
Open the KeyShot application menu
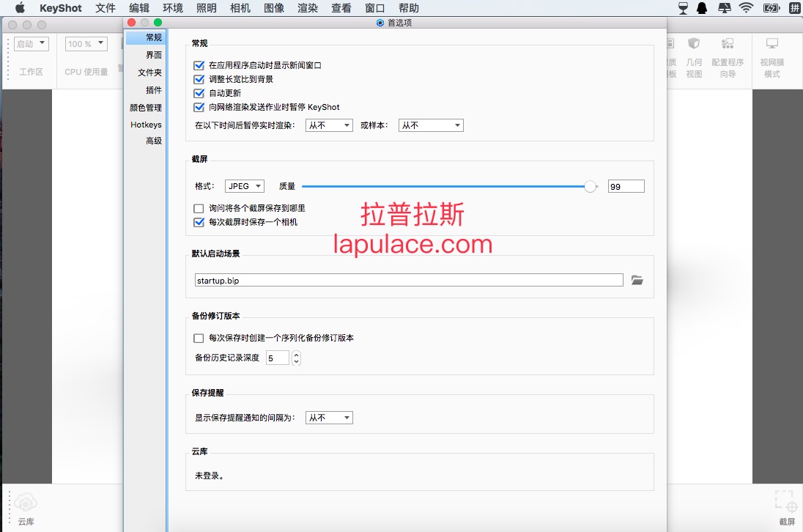(x=60, y=8)
